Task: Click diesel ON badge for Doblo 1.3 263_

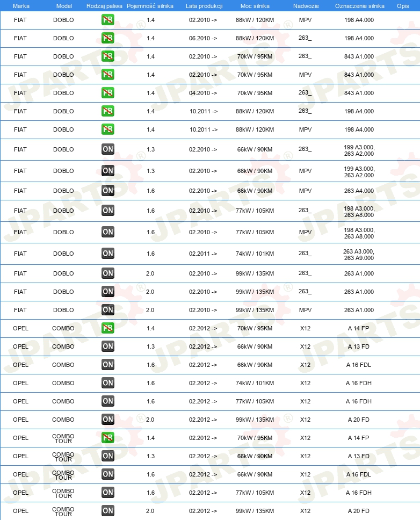Action: [108, 149]
